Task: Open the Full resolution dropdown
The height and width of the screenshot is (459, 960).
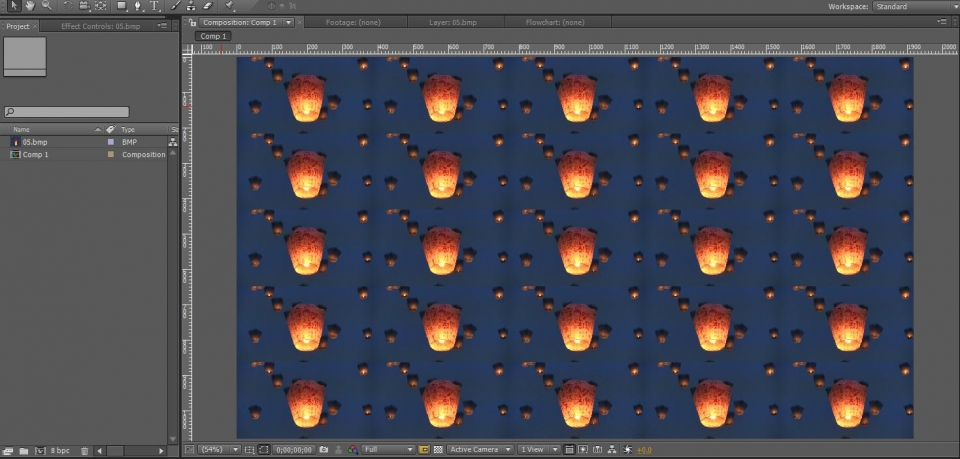Action: [x=388, y=450]
